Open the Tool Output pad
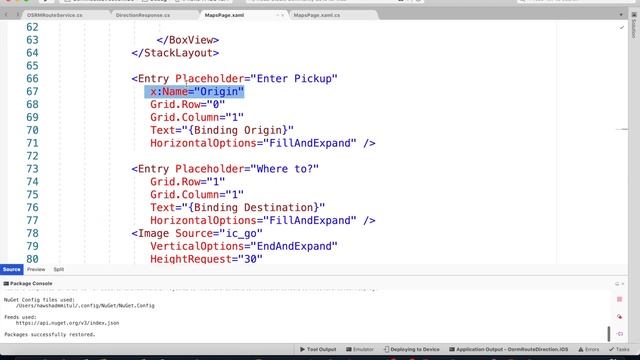640x360 pixels. (x=318, y=349)
